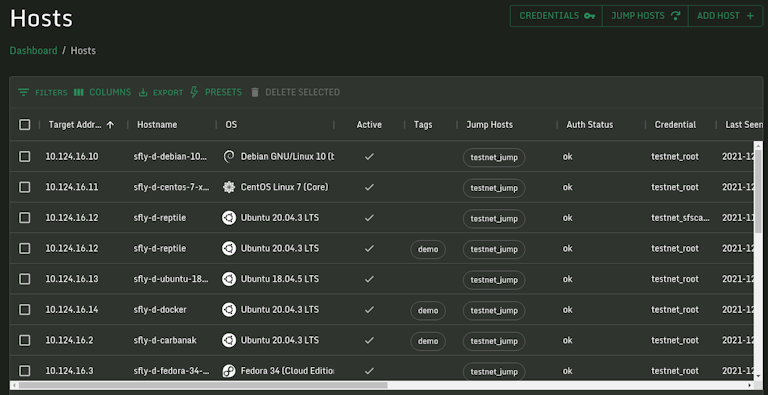The width and height of the screenshot is (768, 395).
Task: Check the 10.124.16.12 row without demo tag
Action: 24,218
